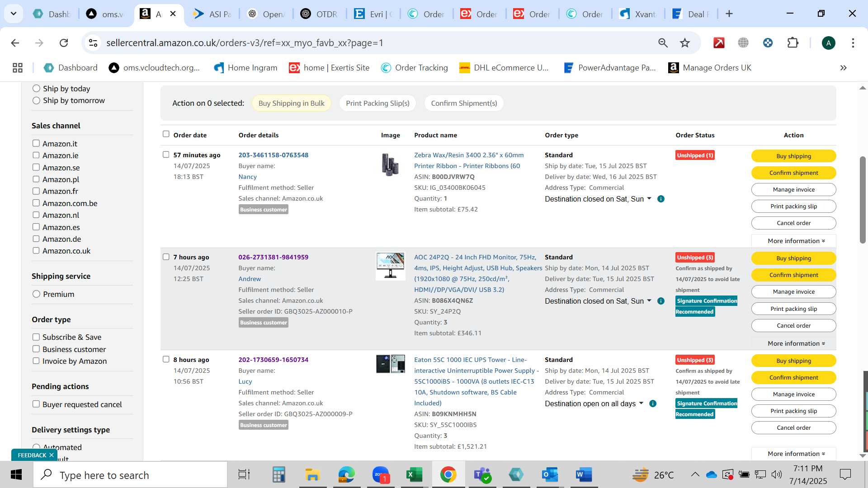
Task: Switch to the OTDR browser tab
Action: 319,14
